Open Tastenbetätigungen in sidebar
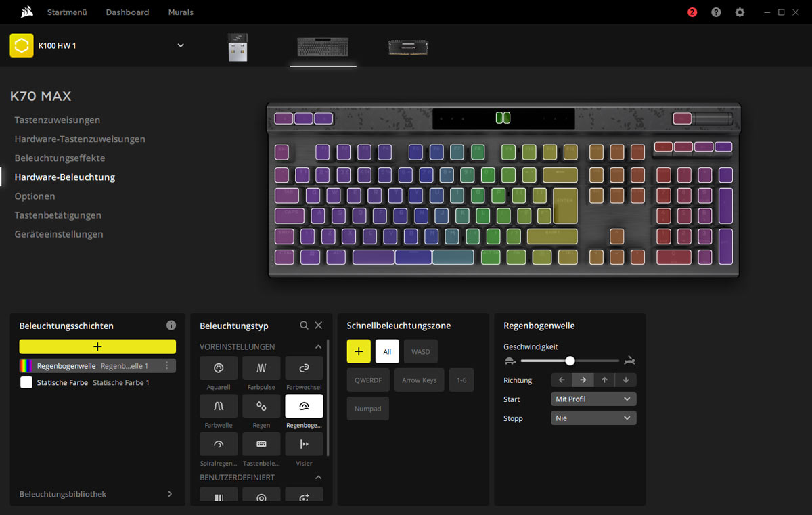Viewport: 812px width, 515px height. 58,215
